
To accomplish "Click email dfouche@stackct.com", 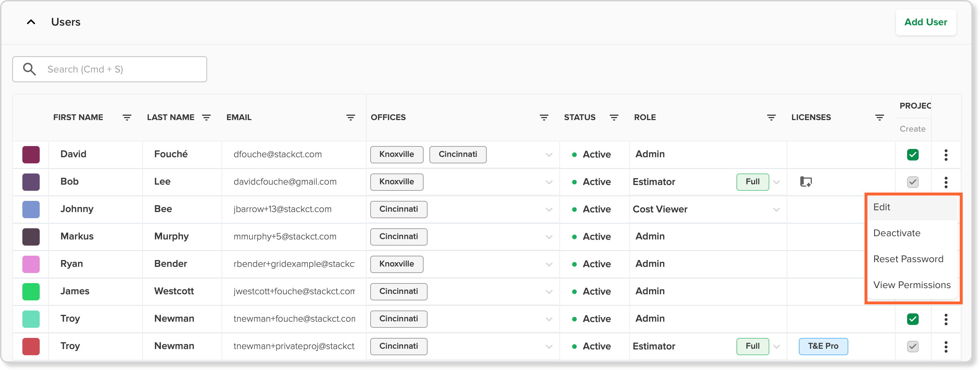I will [x=277, y=154].
